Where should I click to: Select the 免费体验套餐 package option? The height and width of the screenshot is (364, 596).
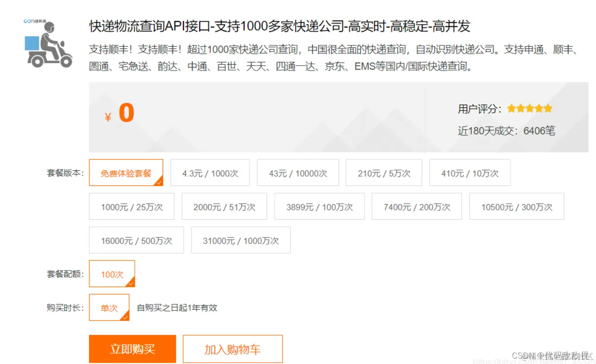click(x=126, y=173)
